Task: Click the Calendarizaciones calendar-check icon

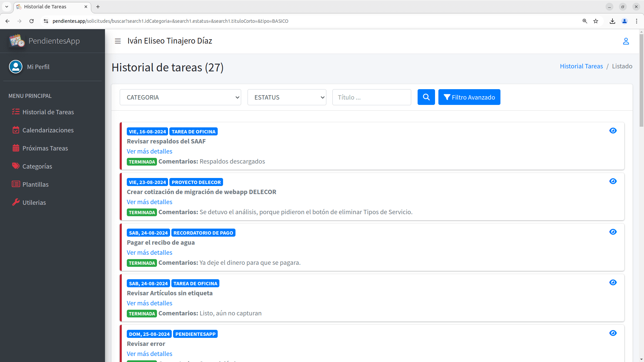Action: click(16, 130)
